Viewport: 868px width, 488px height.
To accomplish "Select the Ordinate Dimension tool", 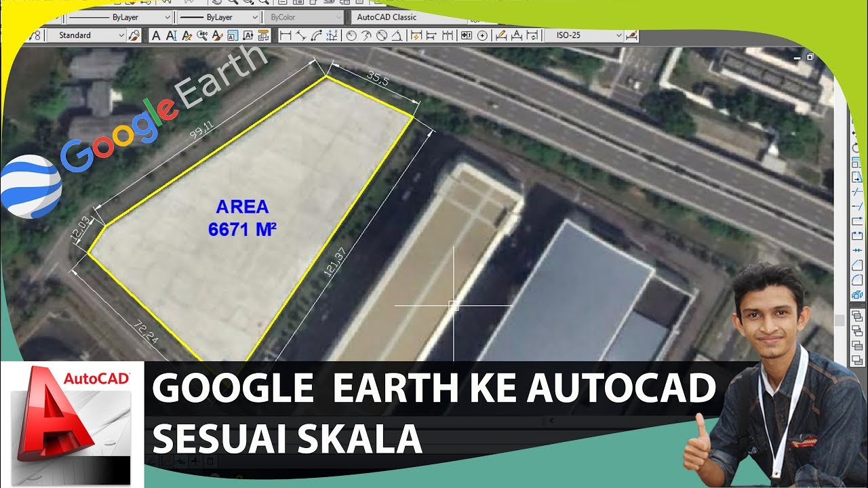I will point(332,35).
